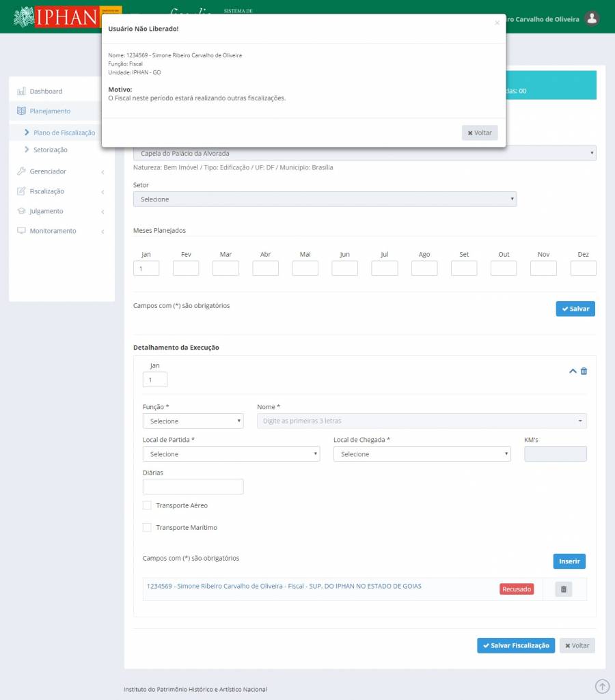Click the user avatar icon in header
Screen dimensions: 615x700
pos(592,18)
